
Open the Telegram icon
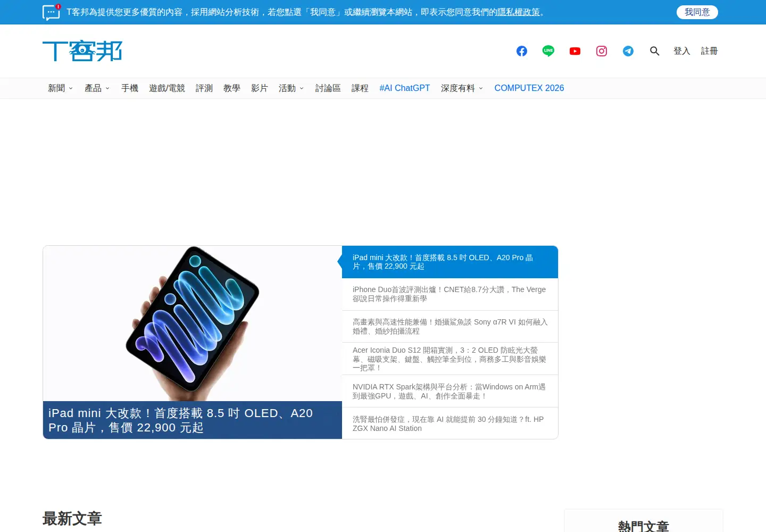[628, 51]
